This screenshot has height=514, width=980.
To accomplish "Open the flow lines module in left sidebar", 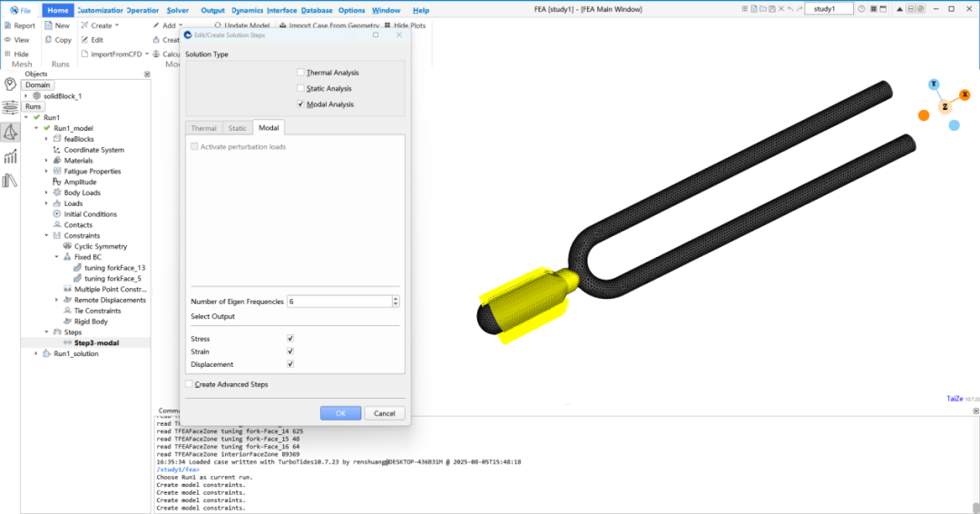I will tap(10, 107).
